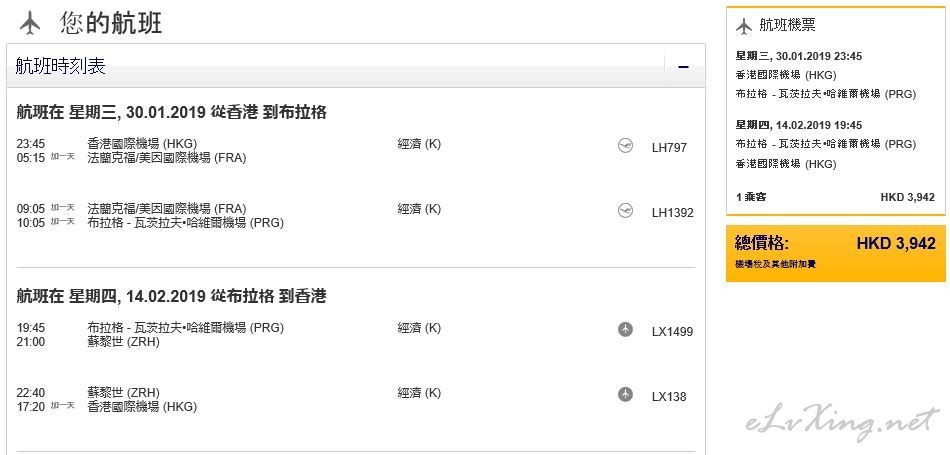Viewport: 950px width, 455px height.
Task: Click the Swiss airline icon next to LX138
Action: click(625, 394)
